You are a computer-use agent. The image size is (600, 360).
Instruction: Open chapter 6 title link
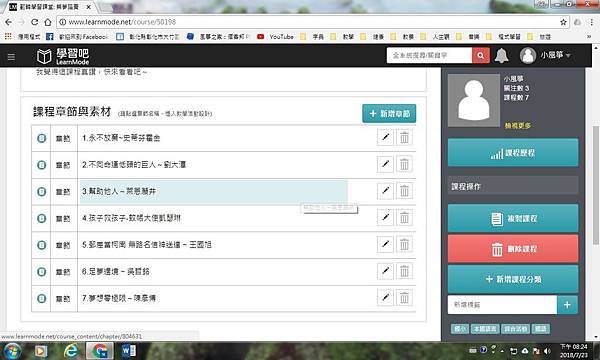pos(116,272)
